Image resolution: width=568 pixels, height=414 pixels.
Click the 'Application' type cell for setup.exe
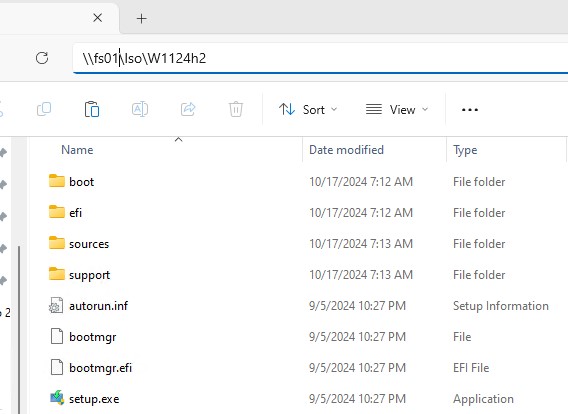click(x=483, y=399)
